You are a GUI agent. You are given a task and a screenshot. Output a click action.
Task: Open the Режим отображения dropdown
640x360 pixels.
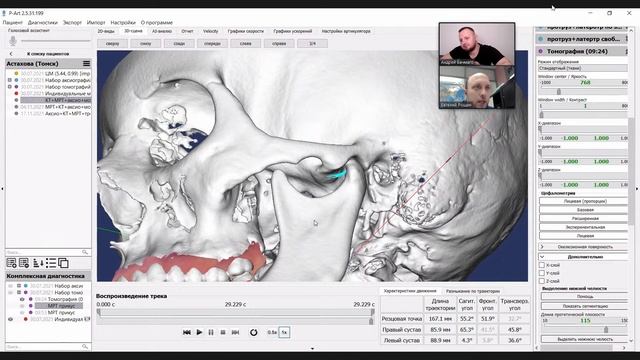pos(582,68)
